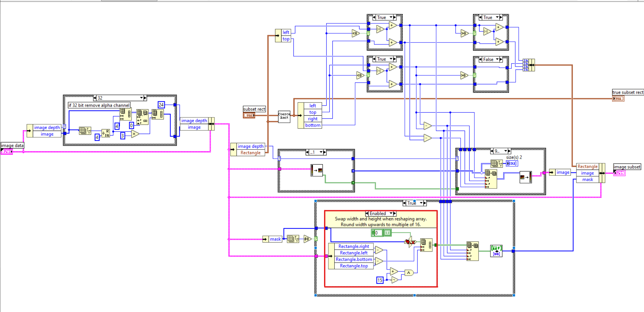Open the 9.. case selector dropdown
The image size is (644, 312).
tap(506, 151)
